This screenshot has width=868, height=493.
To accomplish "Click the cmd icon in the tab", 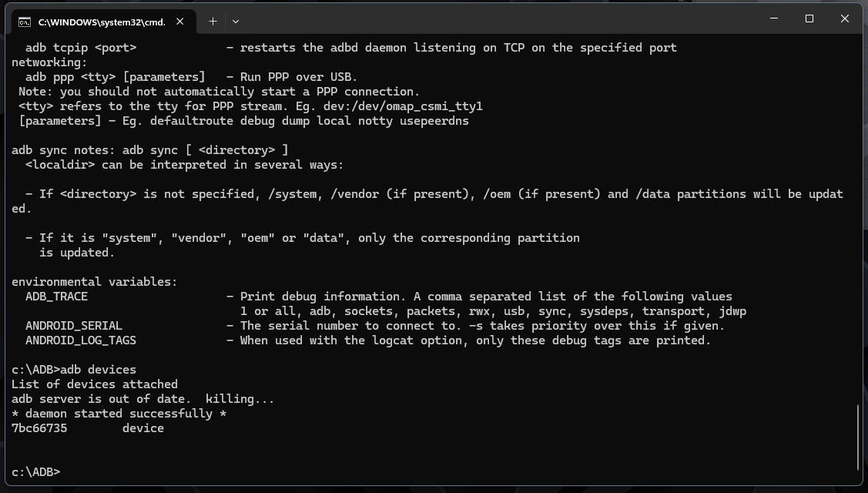I will pos(25,22).
